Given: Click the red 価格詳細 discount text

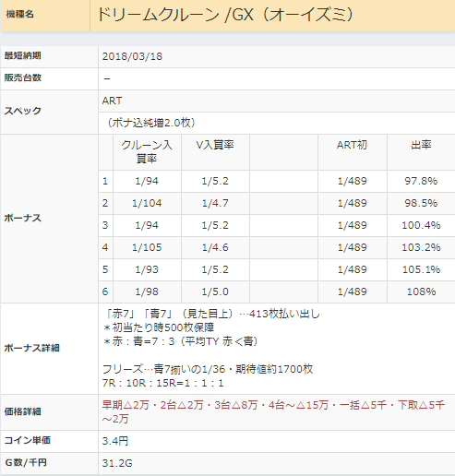Looking at the screenshot, I should click(x=273, y=411).
